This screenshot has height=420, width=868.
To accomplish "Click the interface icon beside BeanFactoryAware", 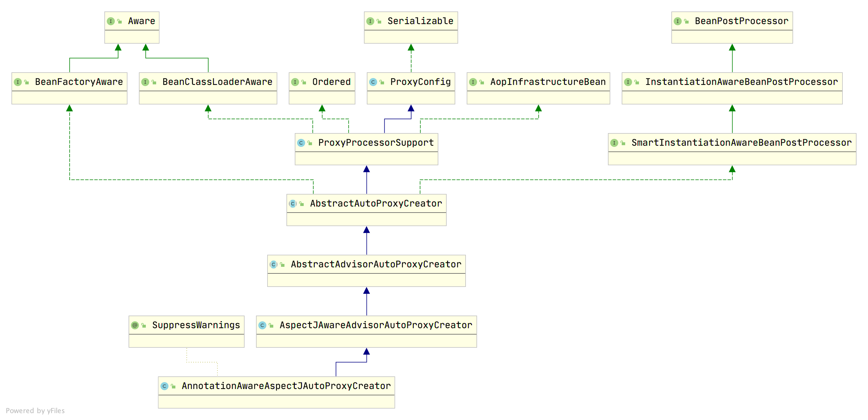I will pyautogui.click(x=18, y=82).
